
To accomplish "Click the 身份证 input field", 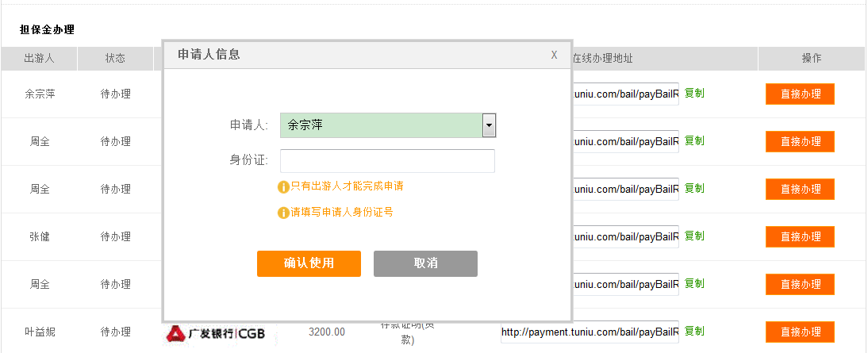I will (x=387, y=161).
